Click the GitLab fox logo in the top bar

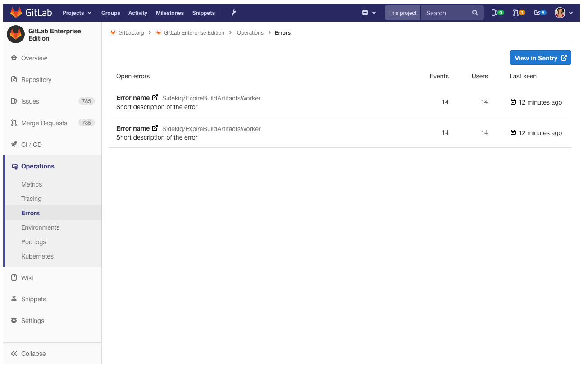(x=16, y=12)
